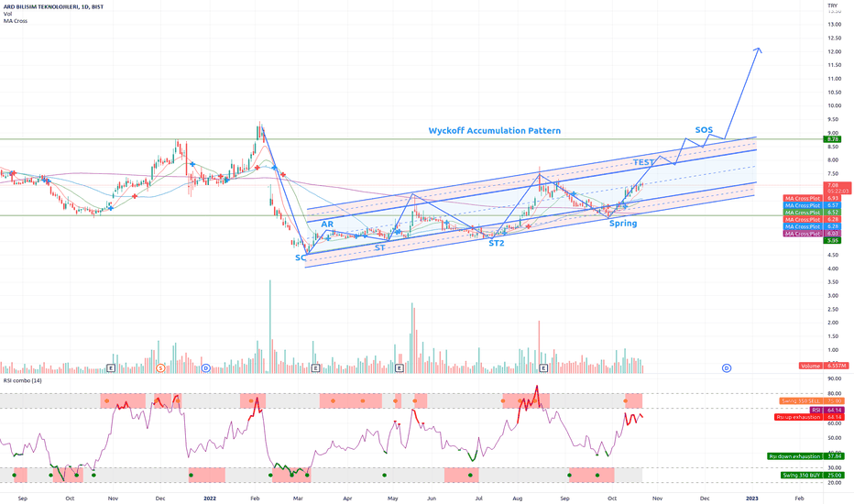854x504 pixels.
Task: Click the purple RSI 64.14 label
Action: click(x=827, y=411)
